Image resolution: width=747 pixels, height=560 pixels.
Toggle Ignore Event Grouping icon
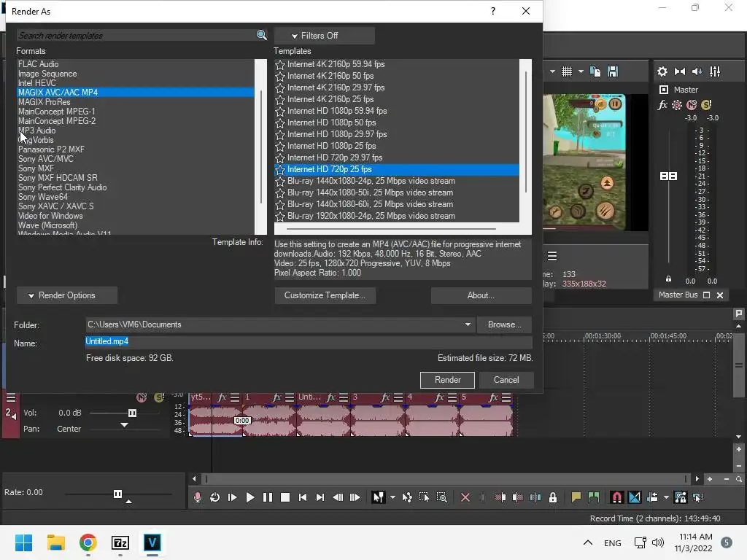click(x=698, y=497)
